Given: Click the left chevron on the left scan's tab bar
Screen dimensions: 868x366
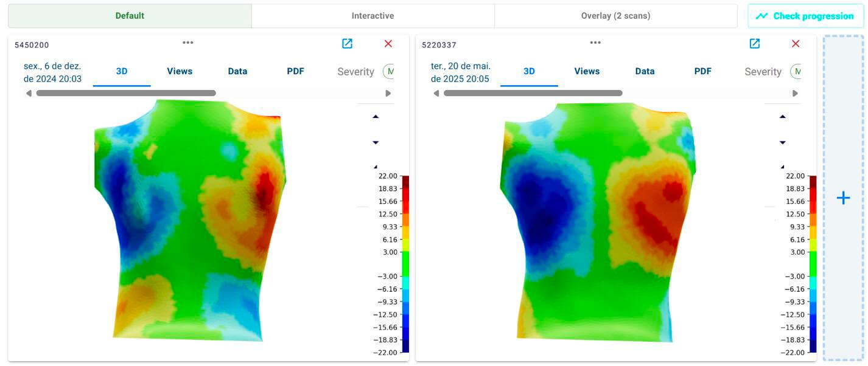Looking at the screenshot, I should pos(28,93).
